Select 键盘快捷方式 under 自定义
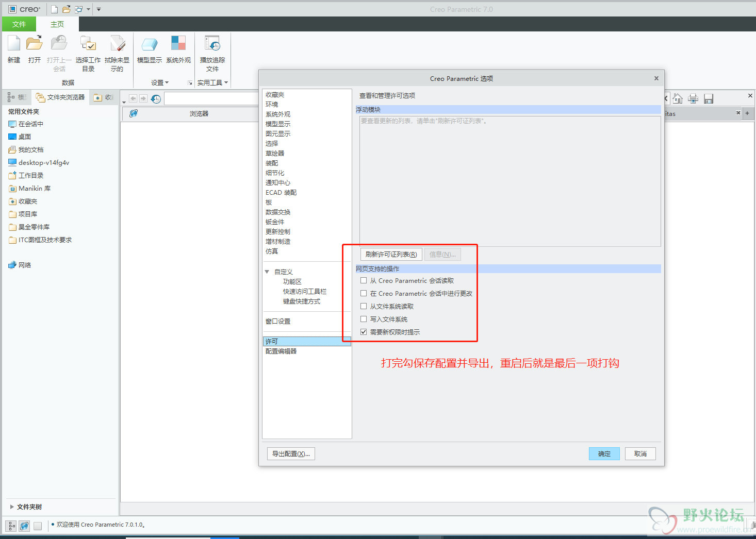 click(302, 301)
